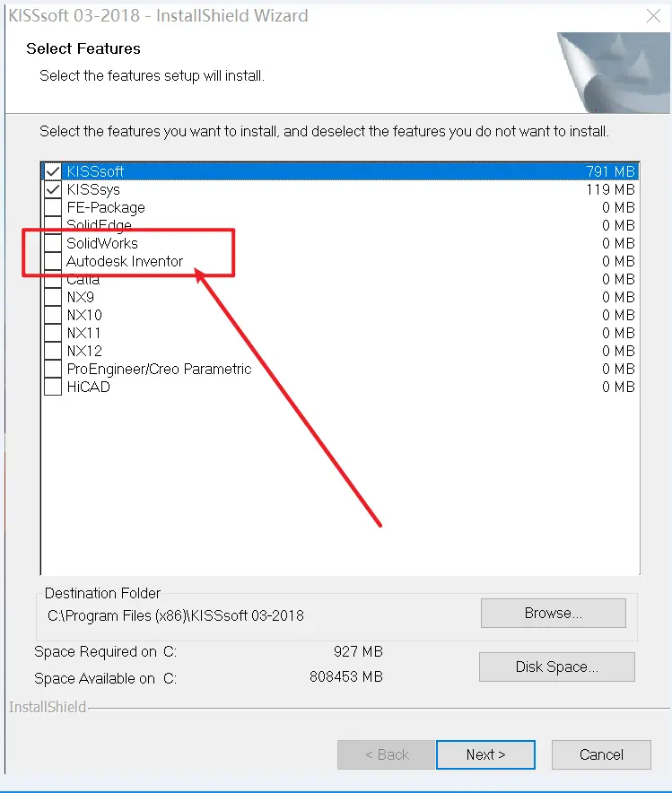This screenshot has height=793, width=672.
Task: Click the destination path C:\Program Files (x86)\KISSsoft 03-2018
Action: pyautogui.click(x=176, y=615)
